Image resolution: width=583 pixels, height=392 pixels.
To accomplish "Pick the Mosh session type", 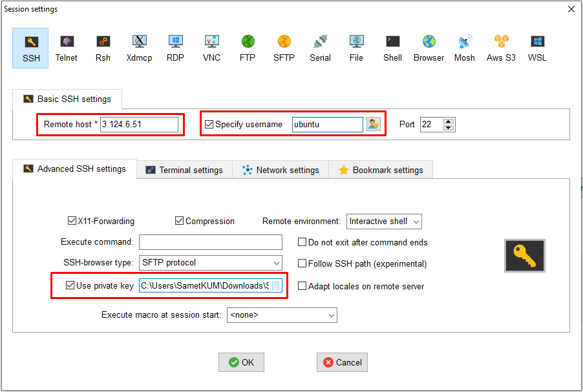I will click(x=465, y=48).
